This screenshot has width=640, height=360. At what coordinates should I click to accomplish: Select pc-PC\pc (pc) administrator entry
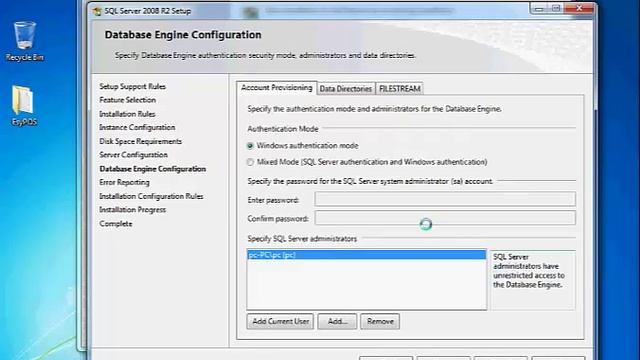pyautogui.click(x=367, y=255)
